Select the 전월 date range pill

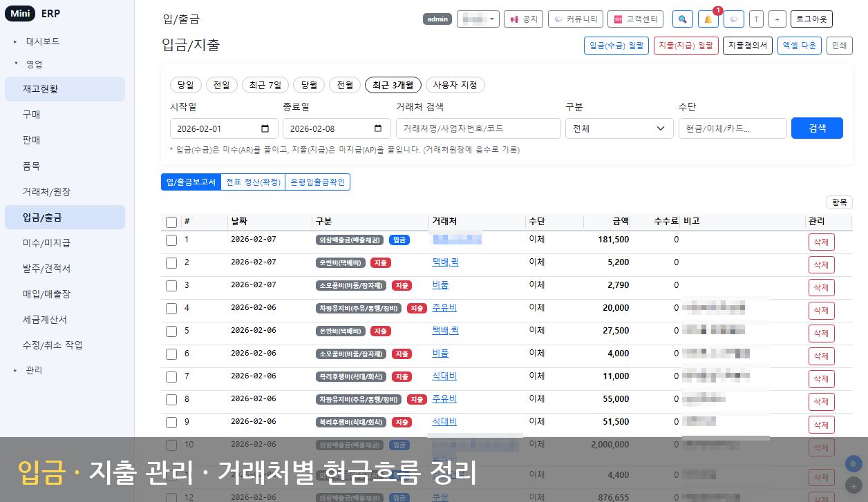(x=345, y=85)
